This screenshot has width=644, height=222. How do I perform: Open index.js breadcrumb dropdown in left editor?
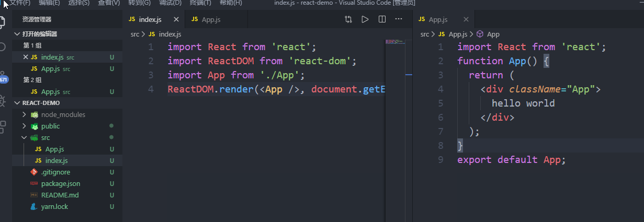pos(170,34)
